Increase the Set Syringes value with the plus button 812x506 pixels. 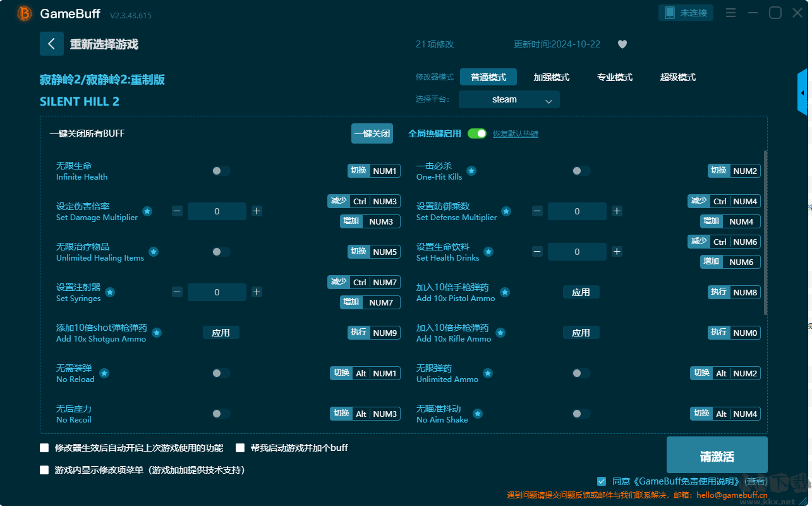pos(257,292)
